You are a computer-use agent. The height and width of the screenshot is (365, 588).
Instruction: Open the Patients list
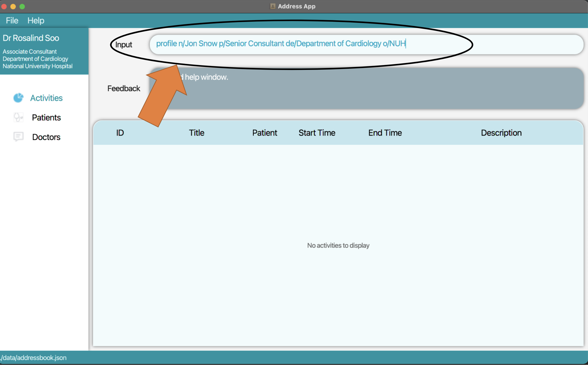click(x=46, y=118)
